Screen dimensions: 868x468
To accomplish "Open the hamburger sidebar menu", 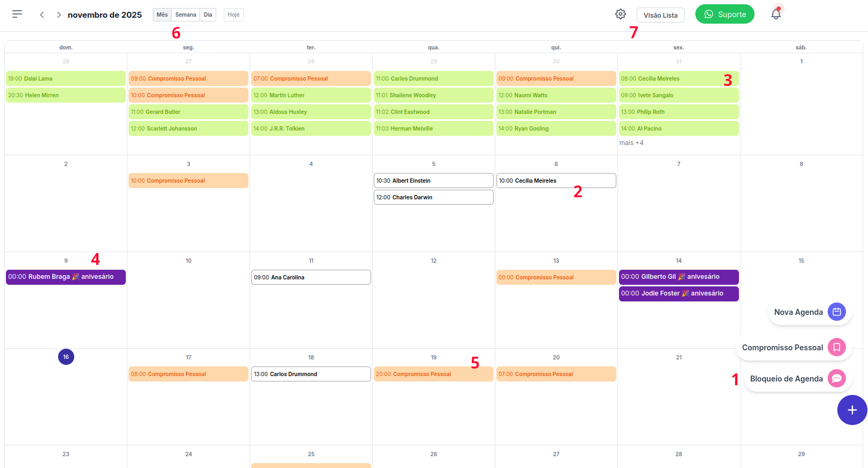I will (17, 14).
